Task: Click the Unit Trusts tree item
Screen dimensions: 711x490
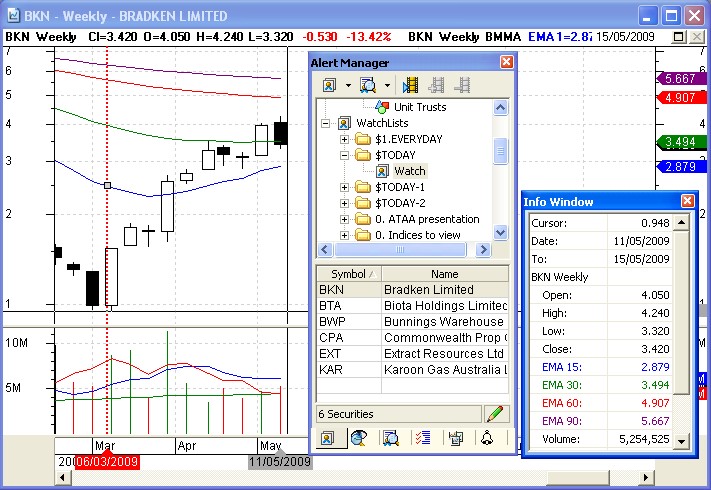Action: 420,107
